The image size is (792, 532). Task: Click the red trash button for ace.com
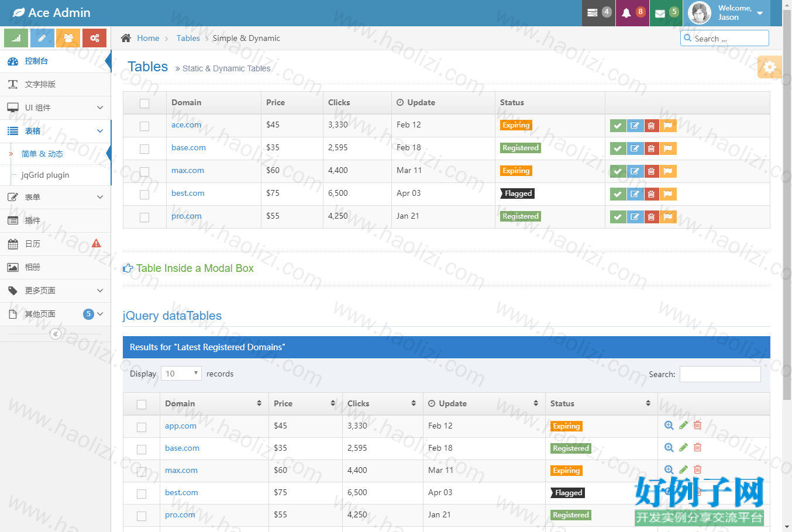pyautogui.click(x=652, y=126)
